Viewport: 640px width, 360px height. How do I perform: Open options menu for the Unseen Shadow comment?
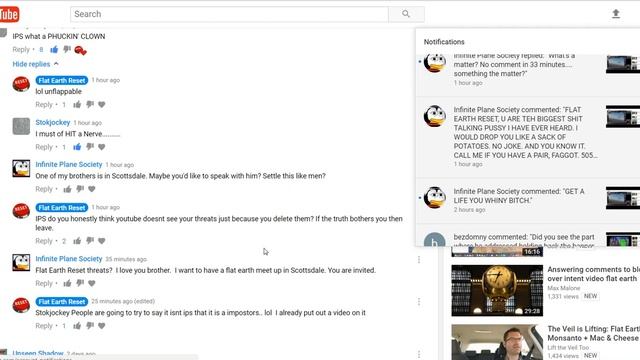(419, 354)
